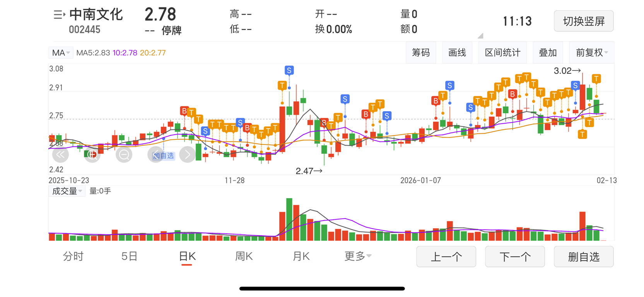Tap the 额0 amount field in header
Viewport: 644px width, 297px height.
(x=409, y=29)
